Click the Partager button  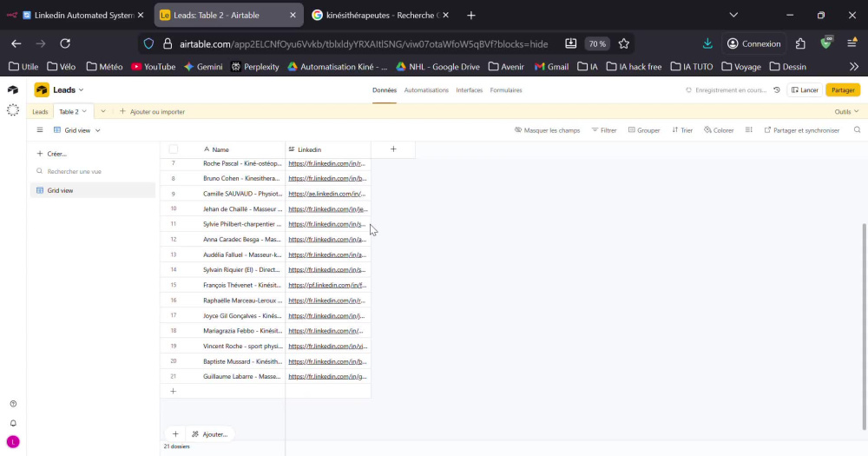pos(843,89)
